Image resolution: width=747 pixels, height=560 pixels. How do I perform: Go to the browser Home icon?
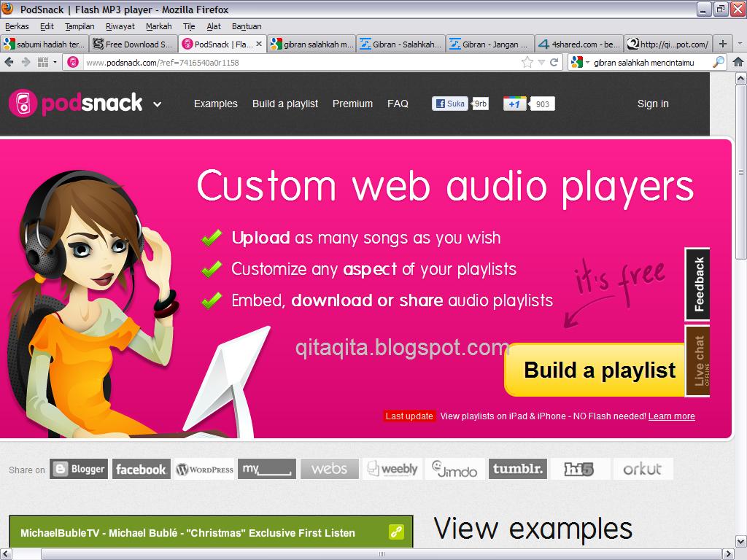[738, 62]
